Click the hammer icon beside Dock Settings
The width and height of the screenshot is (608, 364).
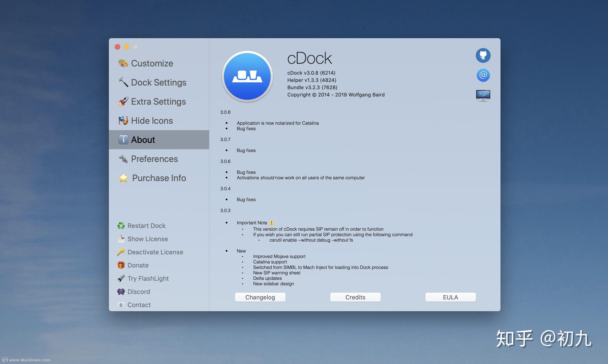point(123,82)
